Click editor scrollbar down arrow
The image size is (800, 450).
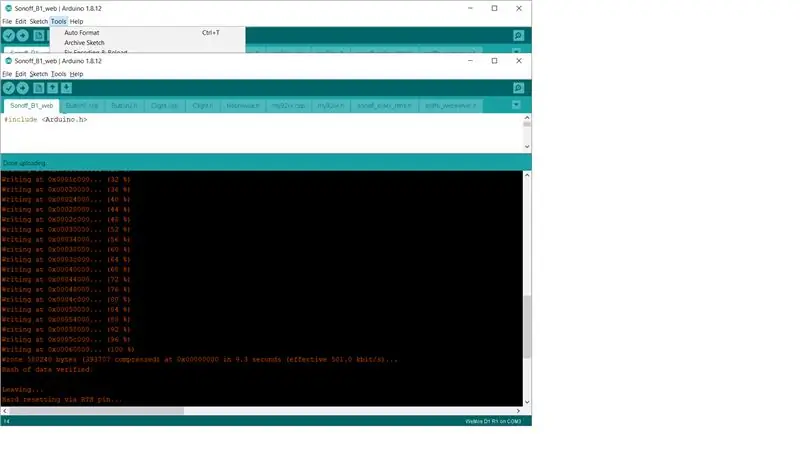pos(527,147)
